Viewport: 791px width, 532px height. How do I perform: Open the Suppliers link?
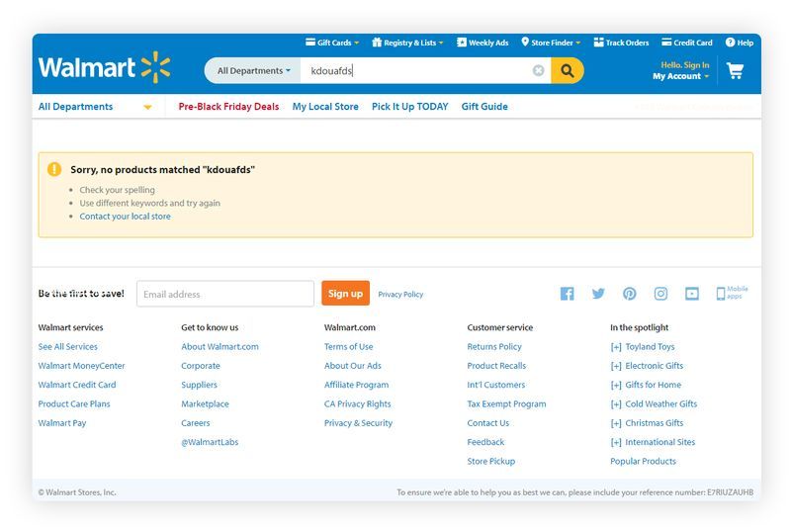click(200, 385)
